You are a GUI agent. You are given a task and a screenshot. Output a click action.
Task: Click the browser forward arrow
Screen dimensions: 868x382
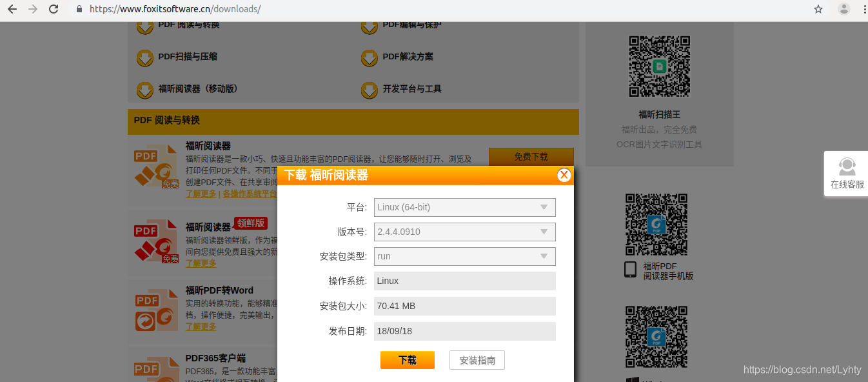(x=33, y=9)
